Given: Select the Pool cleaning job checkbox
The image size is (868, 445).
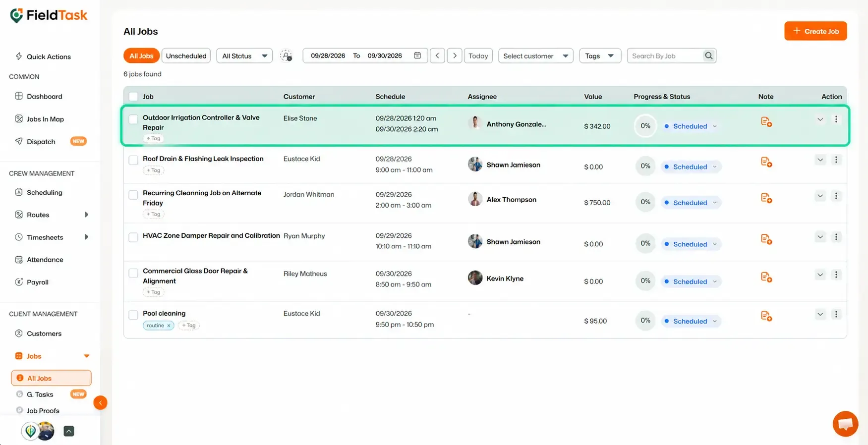Looking at the screenshot, I should pos(133,315).
